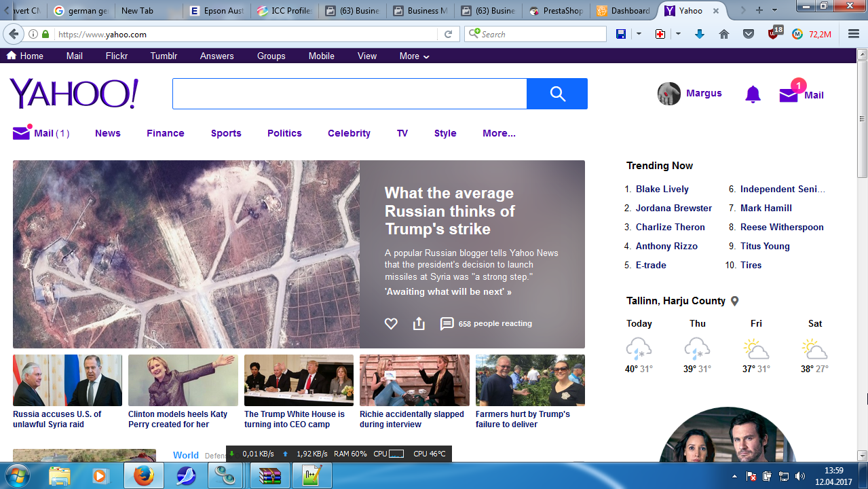Click the blue search magnifier button
The height and width of the screenshot is (489, 868).
(557, 94)
